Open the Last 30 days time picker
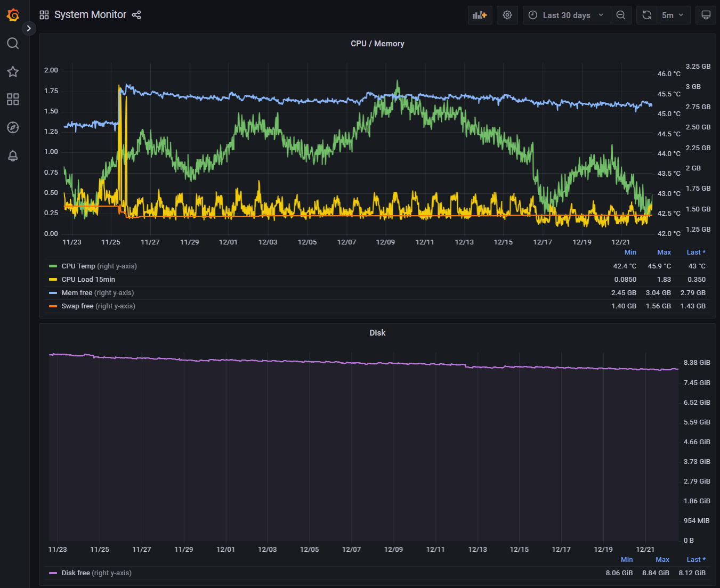 tap(567, 15)
